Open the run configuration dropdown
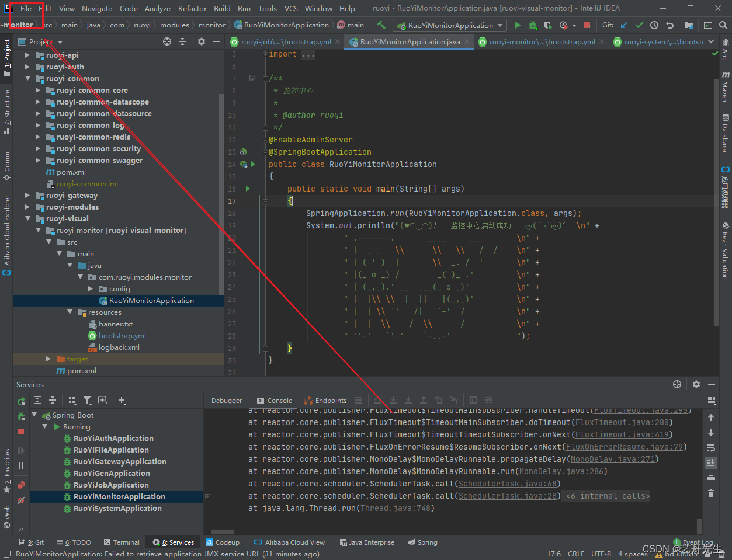 [450, 25]
